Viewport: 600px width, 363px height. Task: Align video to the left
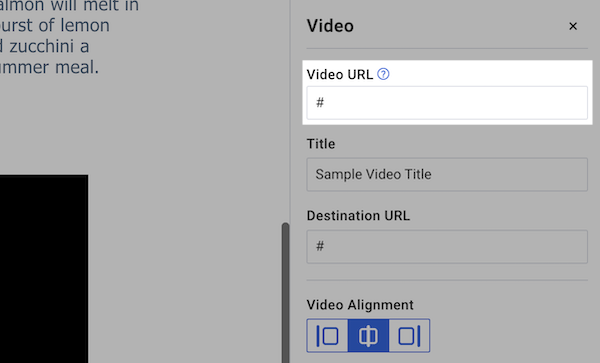(327, 336)
